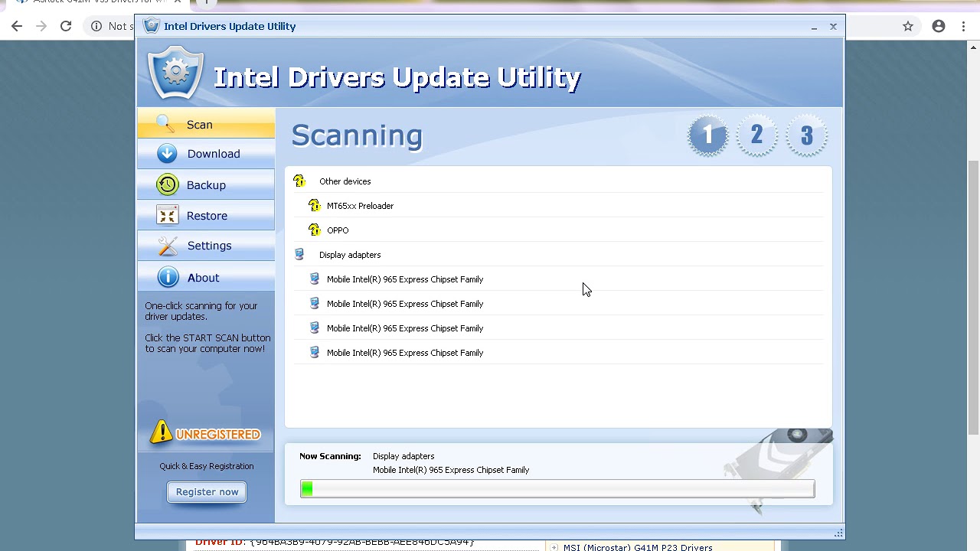Click the Restore arrows icon
Image resolution: width=980 pixels, height=551 pixels.
(167, 215)
